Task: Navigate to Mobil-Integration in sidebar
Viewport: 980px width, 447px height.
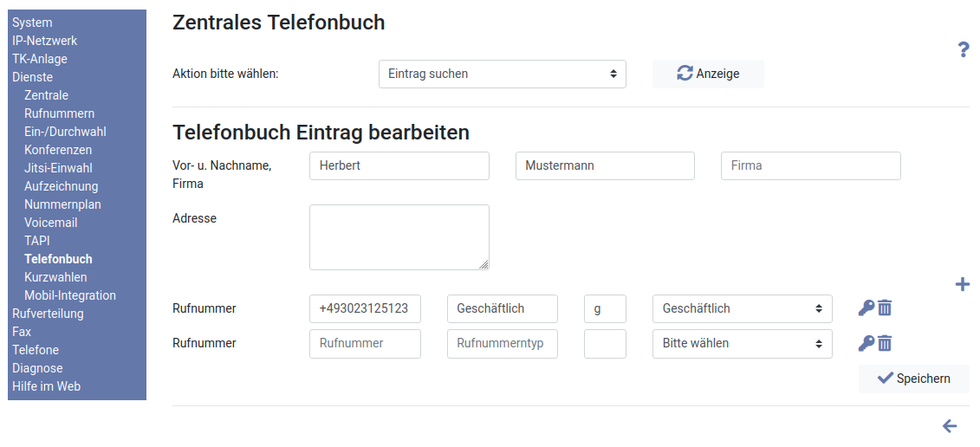Action: pos(70,295)
